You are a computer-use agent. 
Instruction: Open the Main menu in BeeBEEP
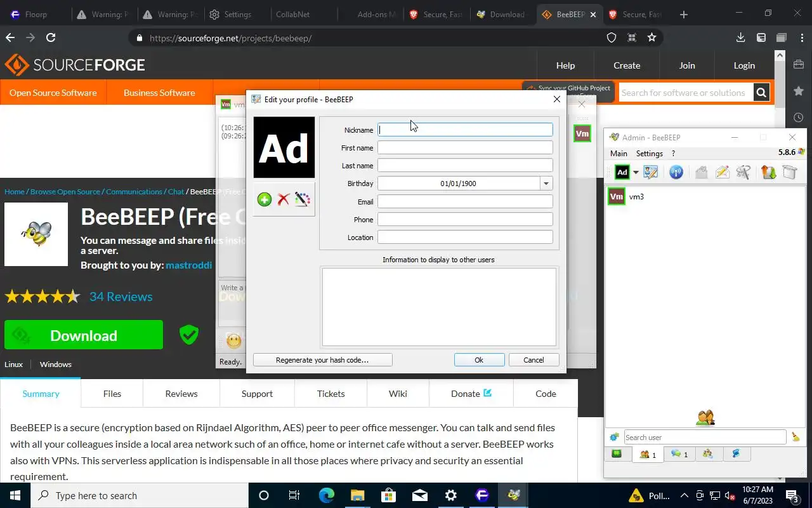pos(619,153)
